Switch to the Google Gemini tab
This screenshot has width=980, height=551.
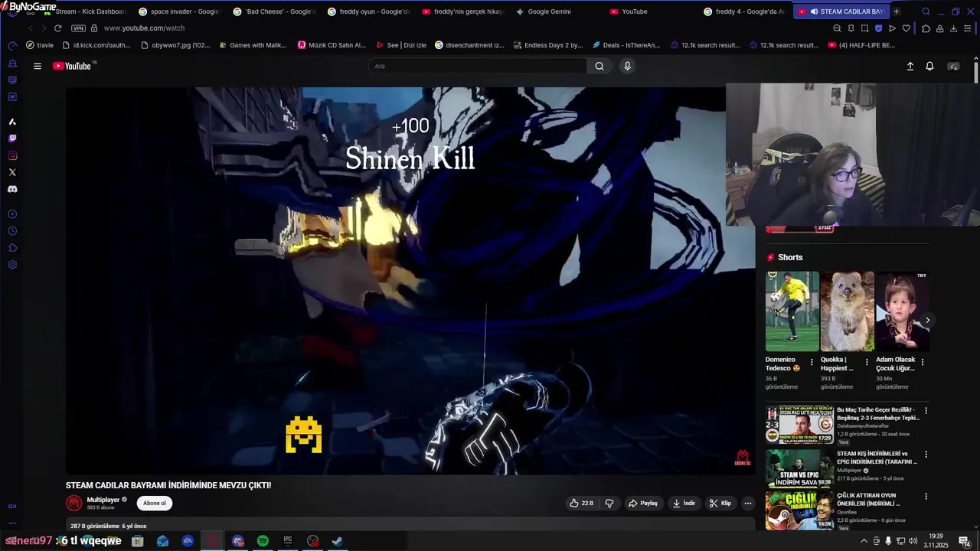557,11
